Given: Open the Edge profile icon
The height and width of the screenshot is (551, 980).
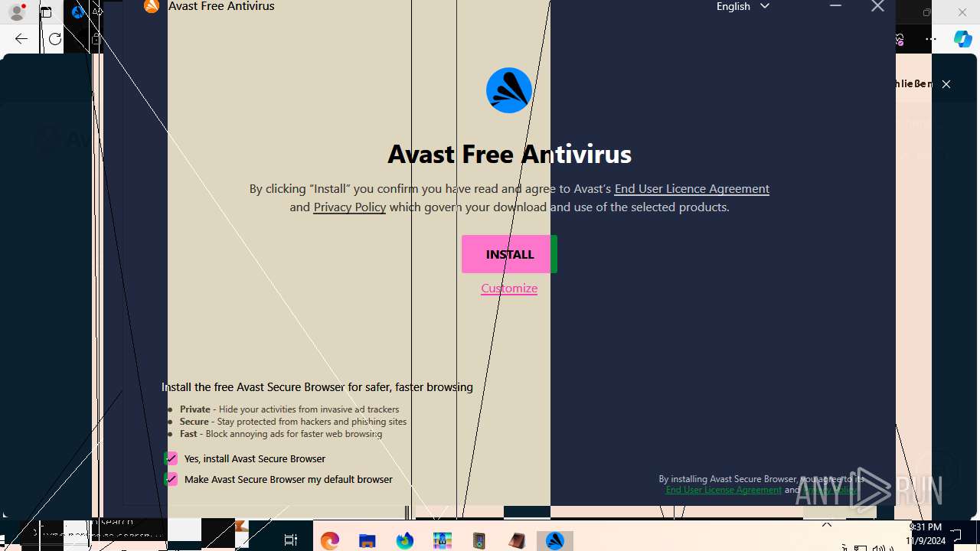Looking at the screenshot, I should 16,12.
